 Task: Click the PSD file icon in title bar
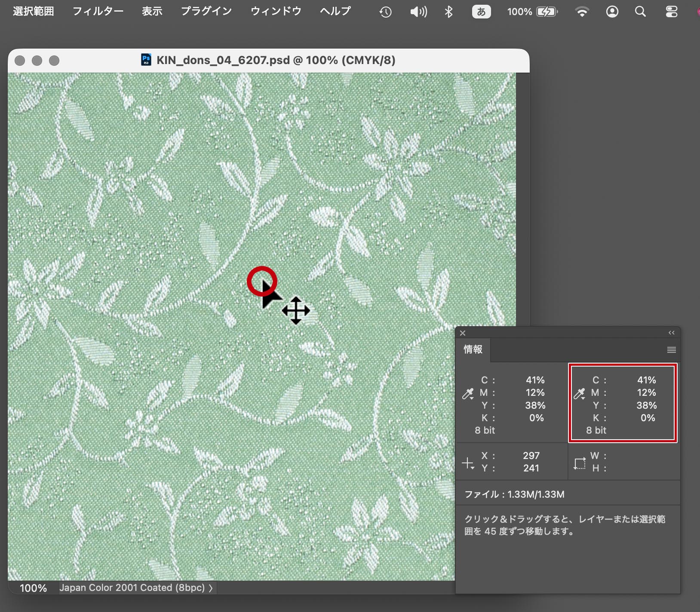146,60
